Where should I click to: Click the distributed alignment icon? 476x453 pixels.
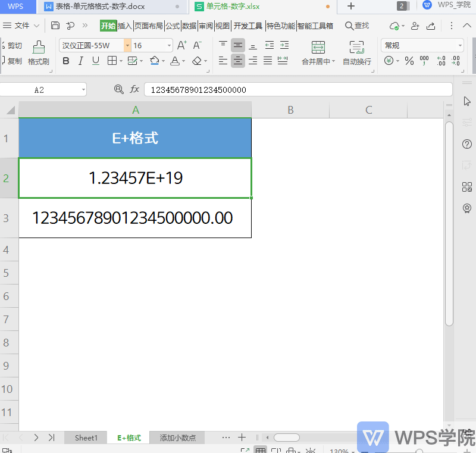(283, 61)
